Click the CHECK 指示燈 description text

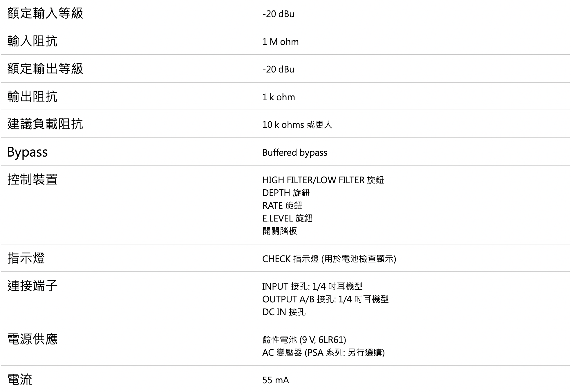(329, 259)
